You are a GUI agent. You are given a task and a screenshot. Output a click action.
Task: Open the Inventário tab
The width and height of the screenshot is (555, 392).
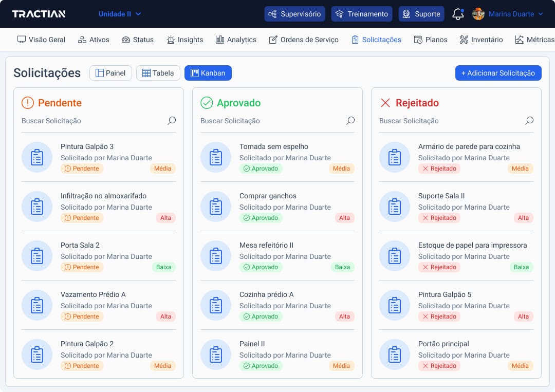(x=481, y=40)
